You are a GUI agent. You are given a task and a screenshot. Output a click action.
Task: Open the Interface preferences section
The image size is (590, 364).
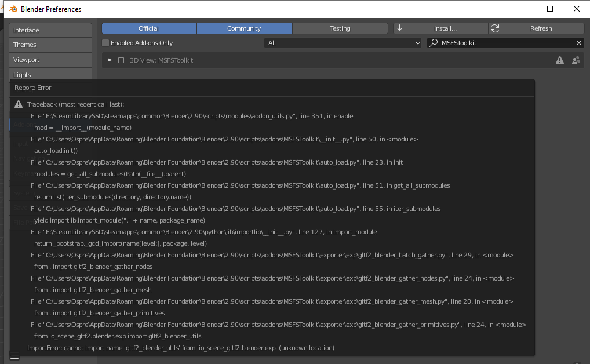50,30
